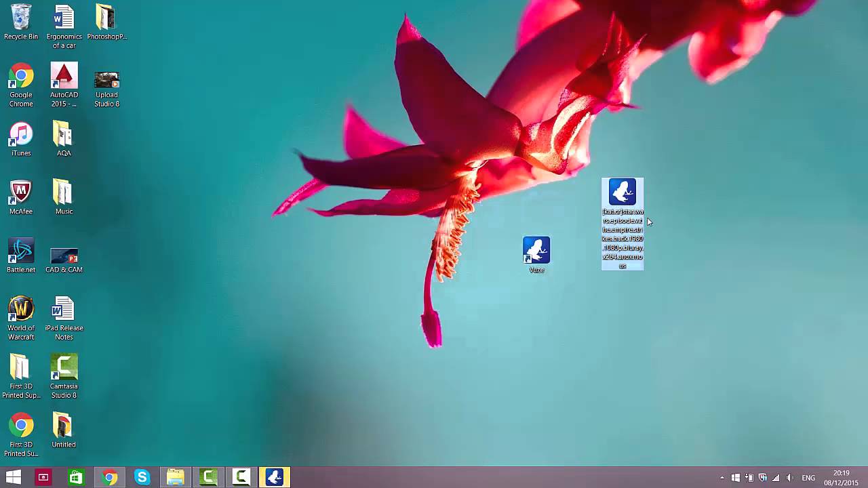Select the Camtasia Studio 8 desktop shortcut
The width and height of the screenshot is (868, 488).
(x=64, y=377)
